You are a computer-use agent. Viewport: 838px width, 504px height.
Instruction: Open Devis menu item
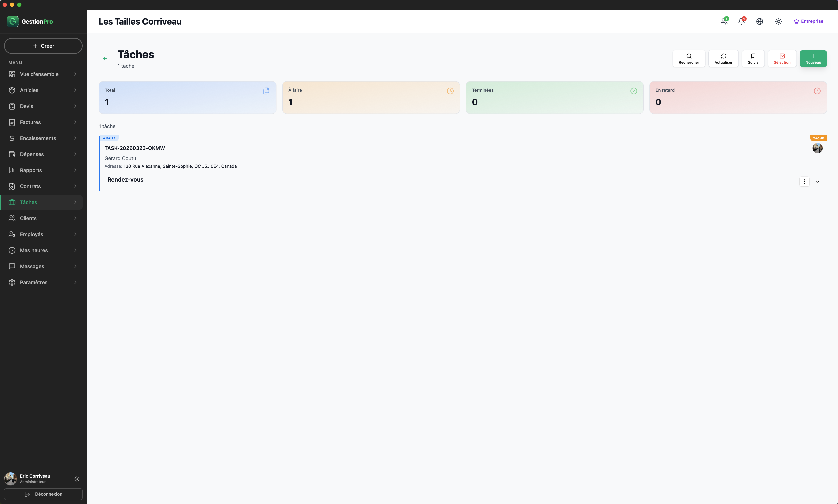point(43,106)
